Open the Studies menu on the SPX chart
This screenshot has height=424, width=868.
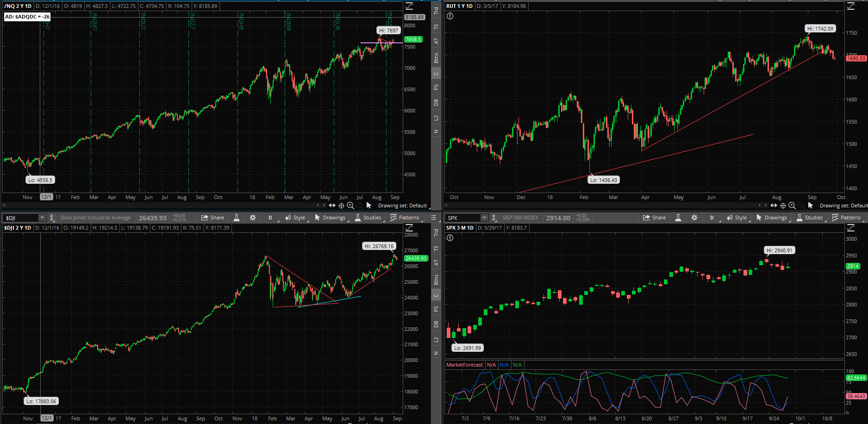tap(810, 218)
